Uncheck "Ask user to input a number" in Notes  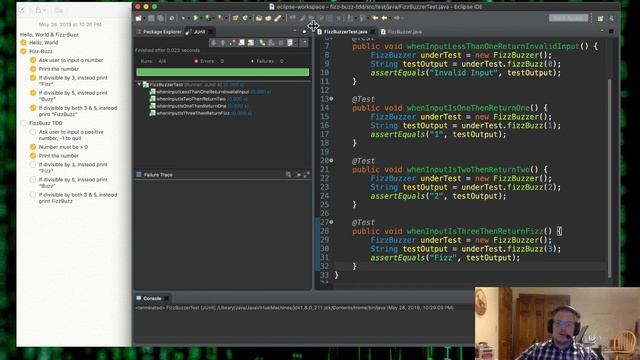pyautogui.click(x=33, y=60)
